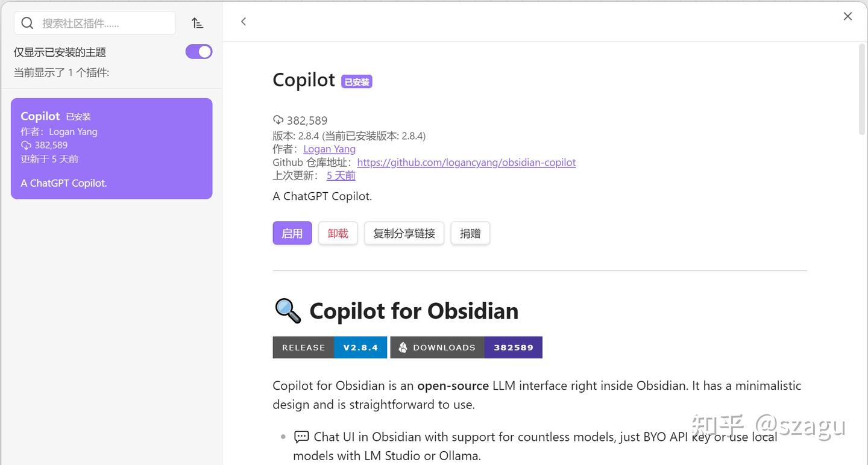Image resolution: width=868 pixels, height=465 pixels.
Task: Click the 捐赠 donate button
Action: coord(470,233)
